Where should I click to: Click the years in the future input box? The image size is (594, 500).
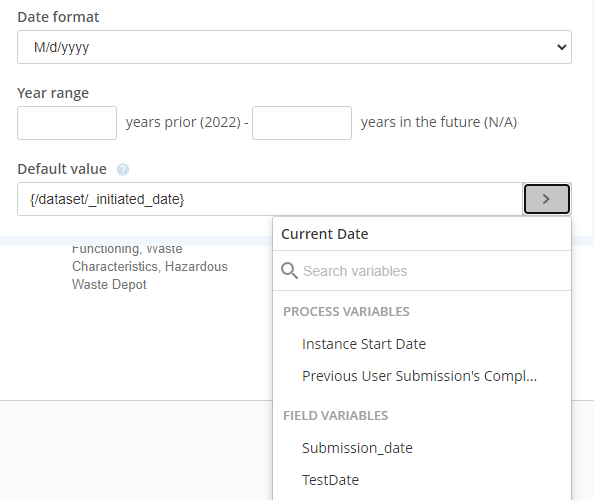[x=302, y=123]
